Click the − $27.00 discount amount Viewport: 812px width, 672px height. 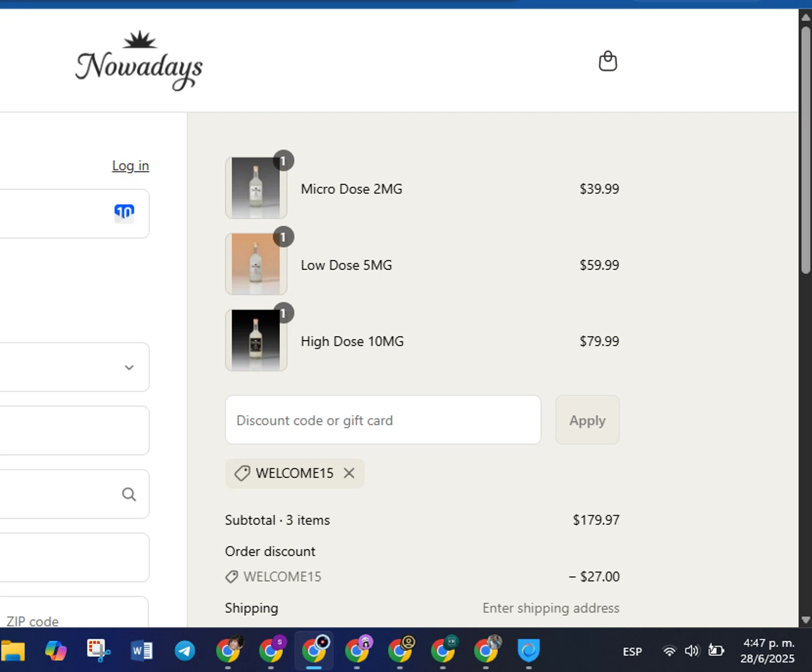coord(594,577)
